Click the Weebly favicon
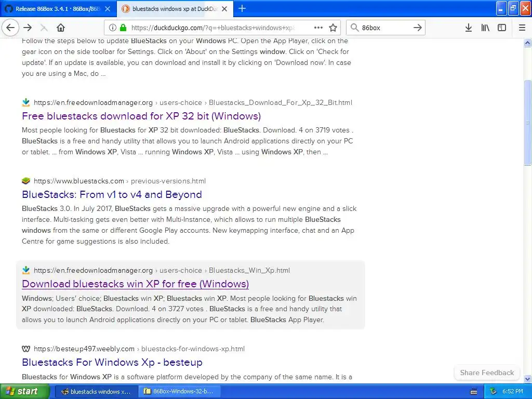 click(x=26, y=349)
